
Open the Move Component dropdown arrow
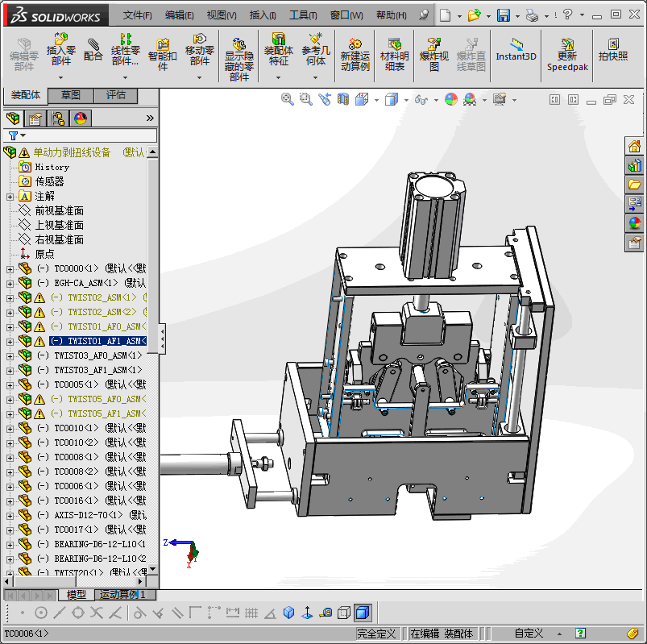pos(199,77)
